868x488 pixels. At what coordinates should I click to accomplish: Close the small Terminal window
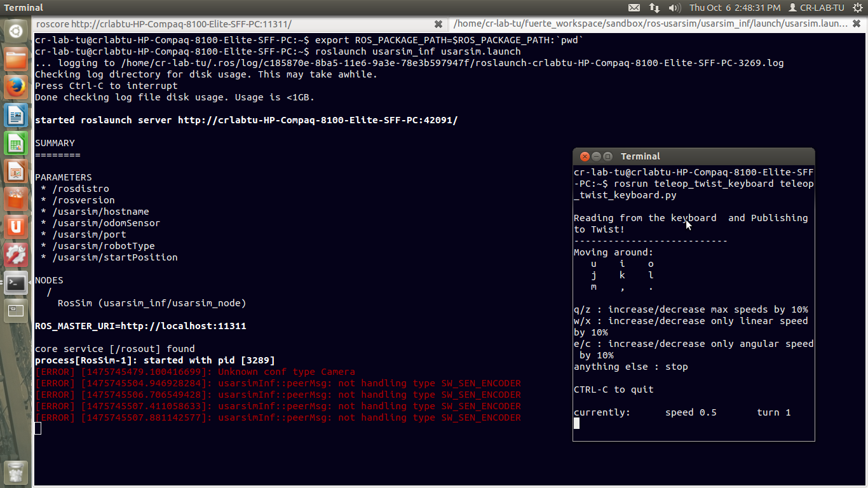(x=584, y=156)
